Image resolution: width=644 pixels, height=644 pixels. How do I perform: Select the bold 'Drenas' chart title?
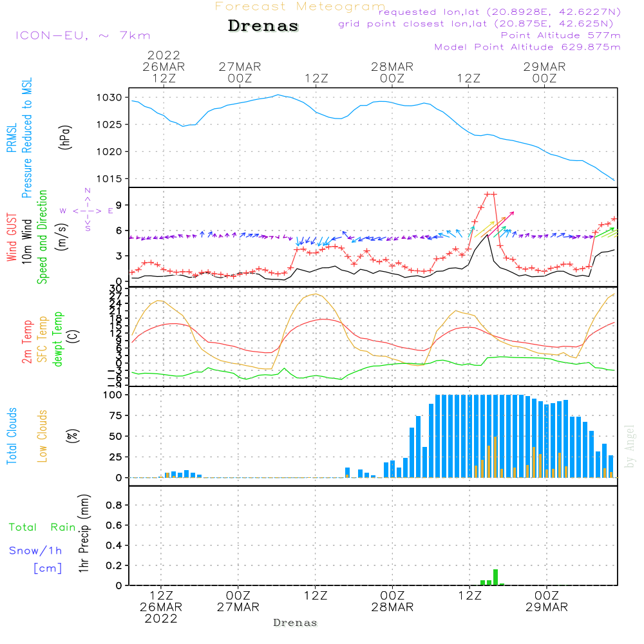tap(263, 26)
